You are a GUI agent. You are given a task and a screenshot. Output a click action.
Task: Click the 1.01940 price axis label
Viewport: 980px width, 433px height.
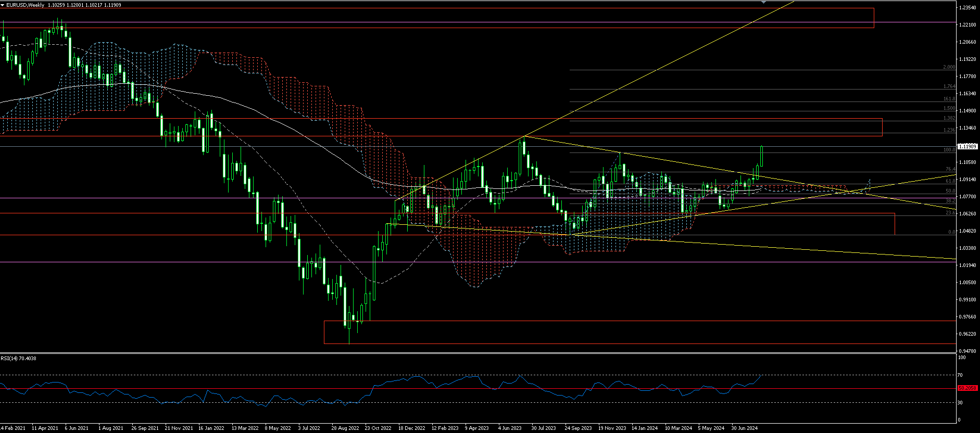tap(967, 265)
